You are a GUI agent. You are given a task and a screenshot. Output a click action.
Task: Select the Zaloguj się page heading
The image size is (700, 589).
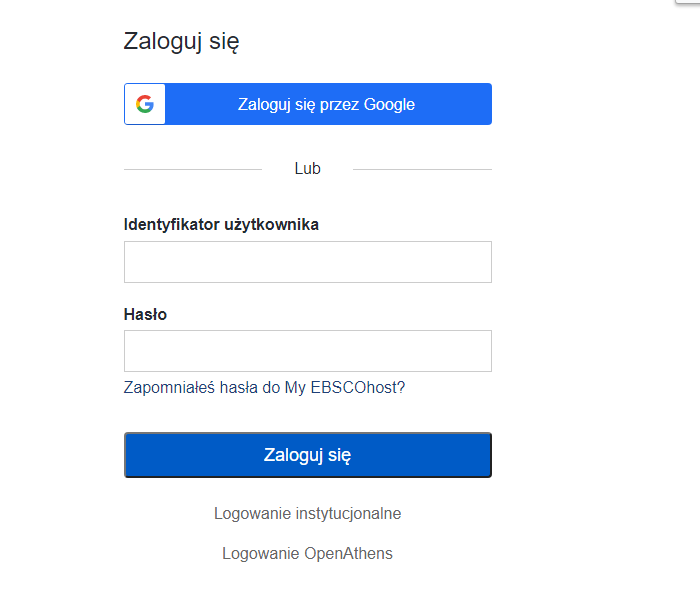[181, 42]
